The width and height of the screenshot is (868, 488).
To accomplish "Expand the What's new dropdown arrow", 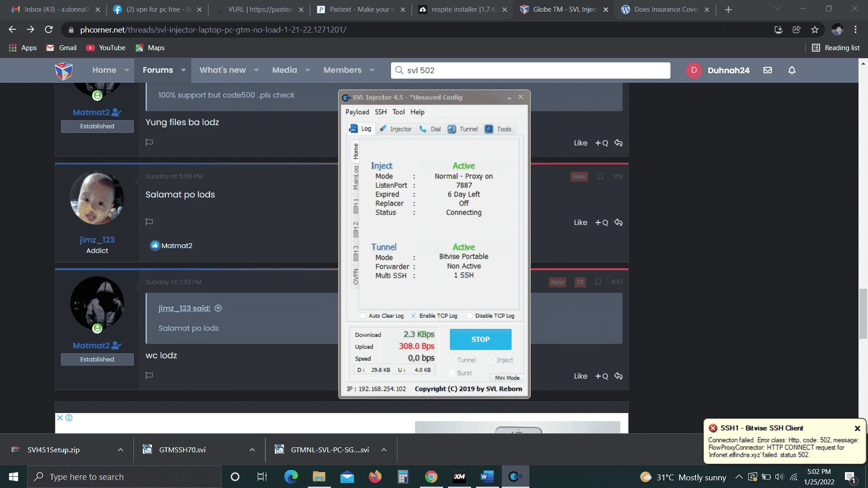I will [256, 70].
